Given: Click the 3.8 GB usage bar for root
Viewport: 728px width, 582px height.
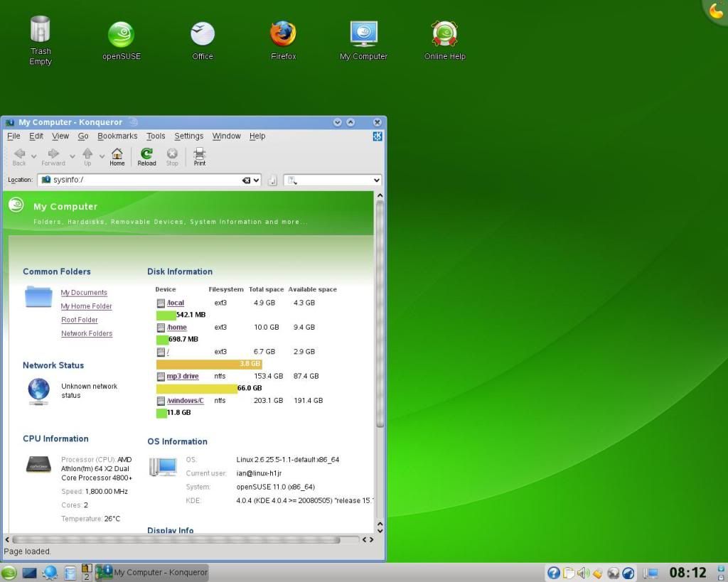Looking at the screenshot, I should [x=209, y=363].
